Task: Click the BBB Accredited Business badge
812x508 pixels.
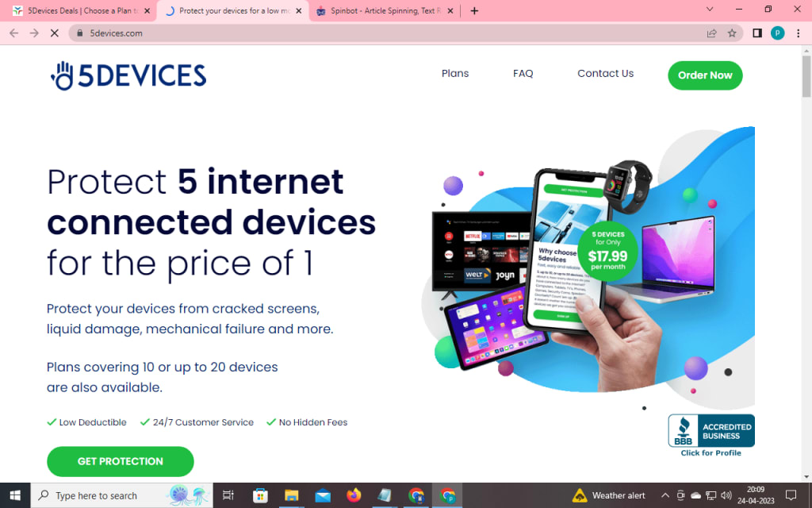Action: (x=711, y=436)
